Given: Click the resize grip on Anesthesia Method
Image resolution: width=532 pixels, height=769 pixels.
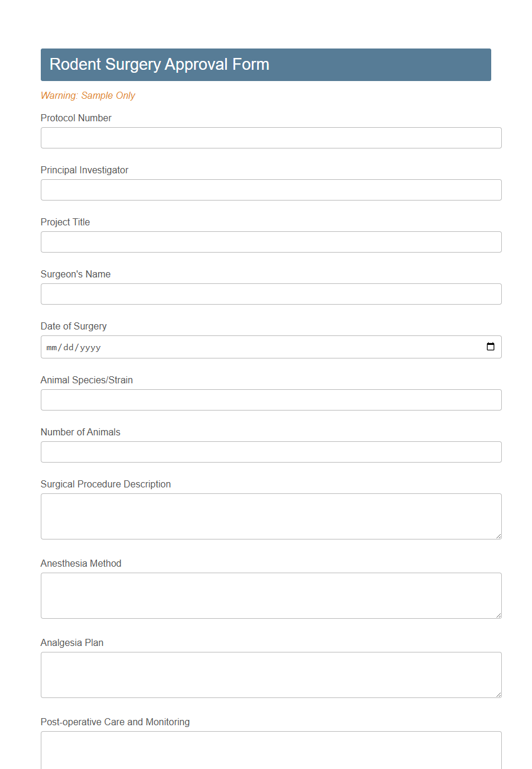Looking at the screenshot, I should click(x=498, y=616).
